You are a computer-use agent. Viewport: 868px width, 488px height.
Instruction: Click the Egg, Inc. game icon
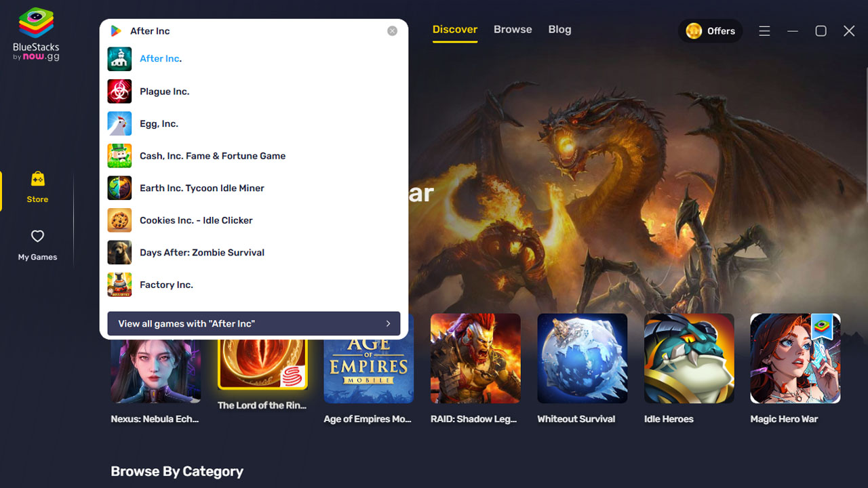[x=119, y=123]
